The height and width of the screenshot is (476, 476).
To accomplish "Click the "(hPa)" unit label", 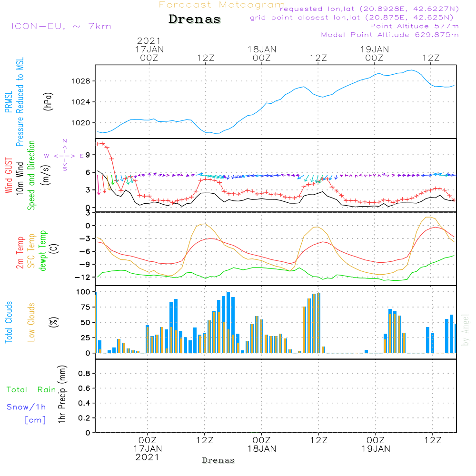I will point(48,101).
